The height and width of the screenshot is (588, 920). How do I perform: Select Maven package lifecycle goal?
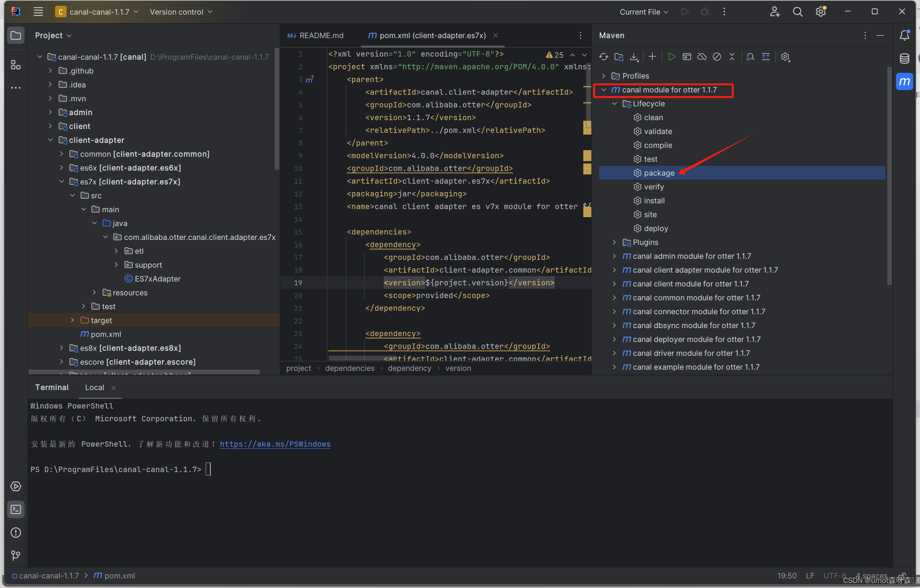742,173
